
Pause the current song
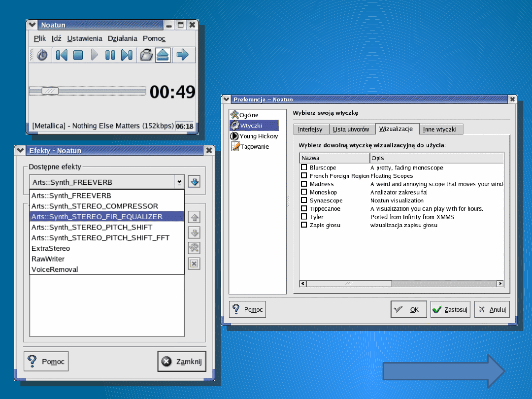coord(110,55)
